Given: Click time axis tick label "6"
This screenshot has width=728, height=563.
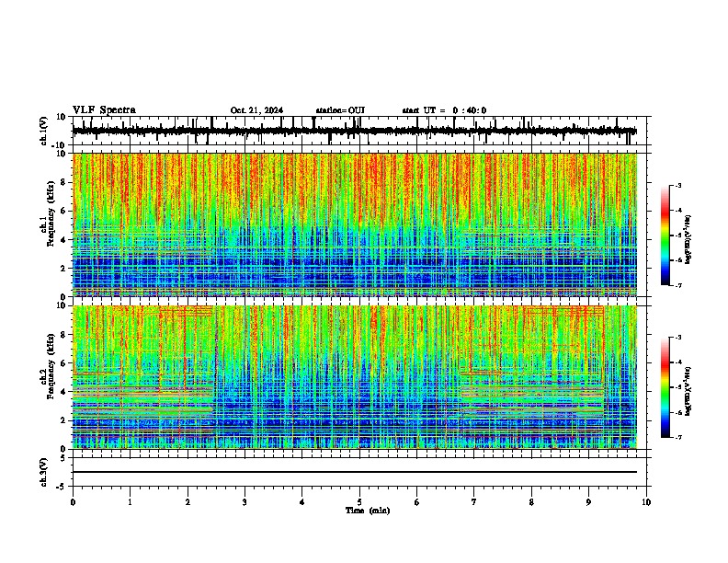Looking at the screenshot, I should [417, 502].
